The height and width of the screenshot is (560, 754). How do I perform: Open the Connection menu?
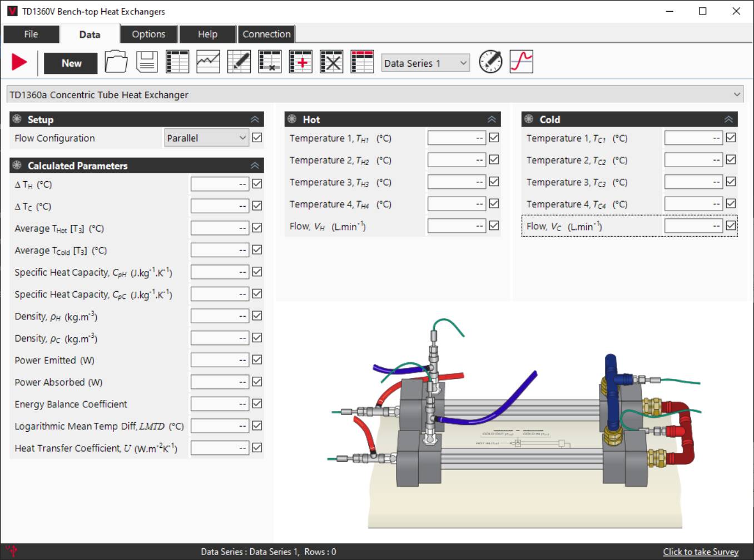[266, 34]
